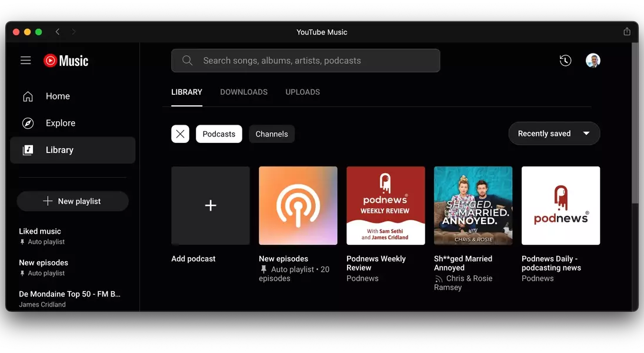Click pin icon under Liked music
This screenshot has height=353, width=644.
point(22,242)
